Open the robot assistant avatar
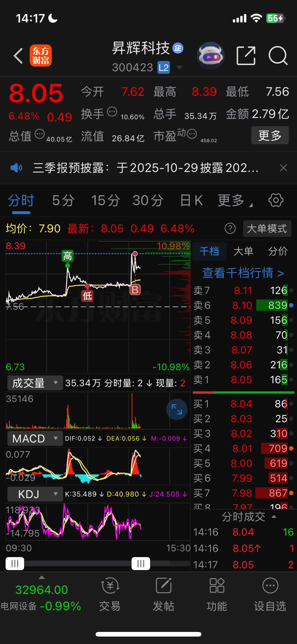This screenshot has width=297, height=644. [210, 56]
